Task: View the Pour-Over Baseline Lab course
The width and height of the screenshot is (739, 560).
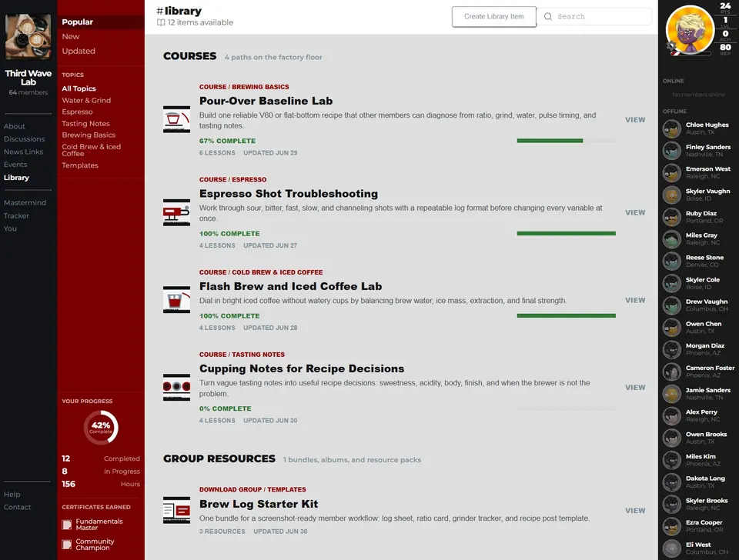Action: [635, 120]
